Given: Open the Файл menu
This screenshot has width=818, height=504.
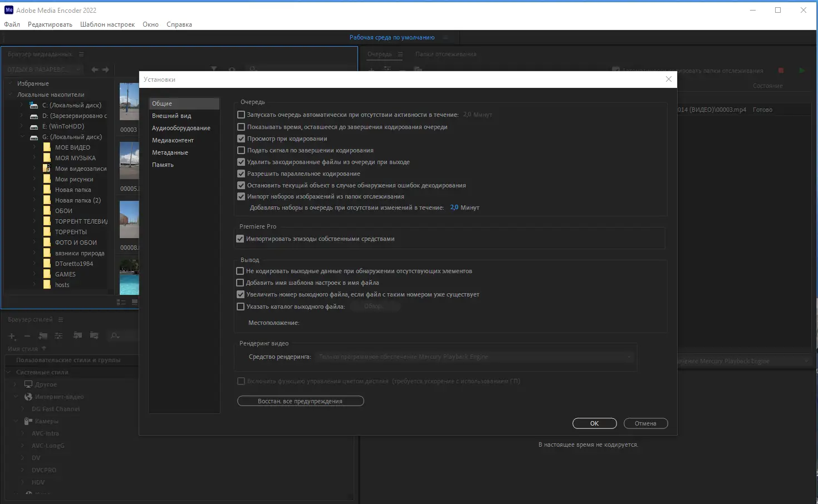Looking at the screenshot, I should click(x=12, y=24).
